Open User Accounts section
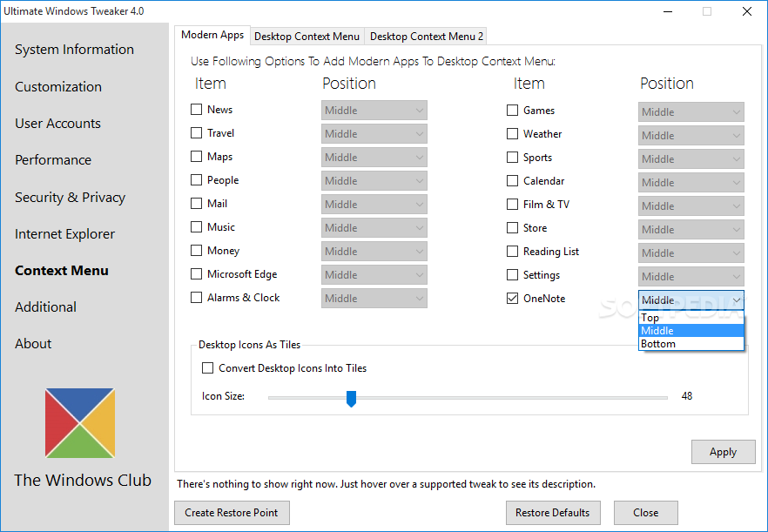 (57, 124)
